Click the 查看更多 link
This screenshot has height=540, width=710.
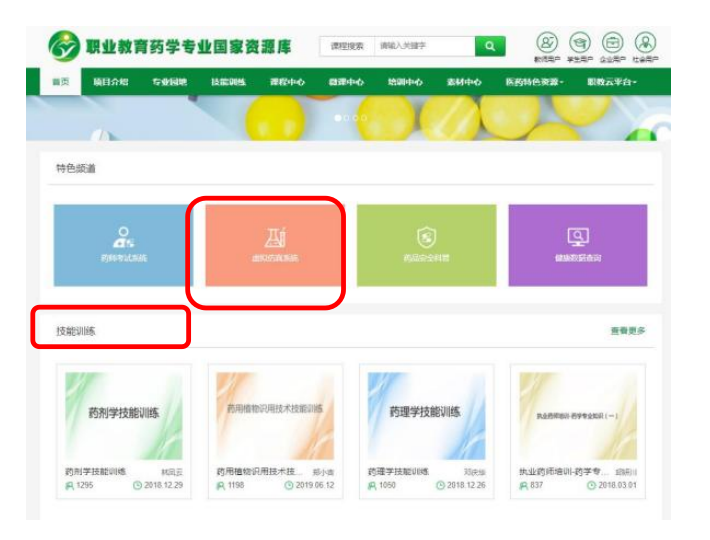click(x=627, y=331)
